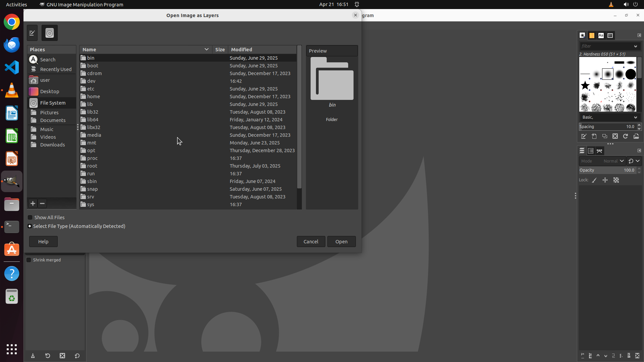The width and height of the screenshot is (644, 362).
Task: Enable the Show All Files checkbox
Action: [x=30, y=218]
